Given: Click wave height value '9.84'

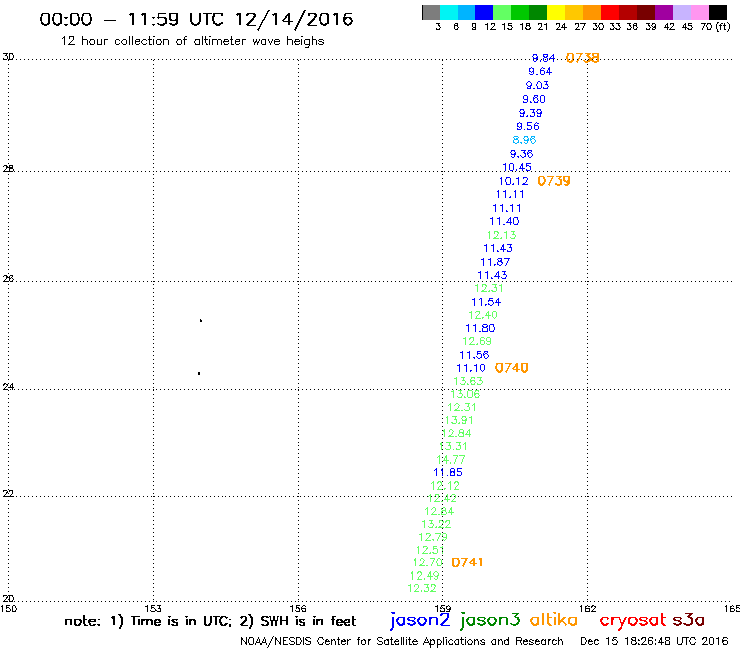Looking at the screenshot, I should 543,58.
